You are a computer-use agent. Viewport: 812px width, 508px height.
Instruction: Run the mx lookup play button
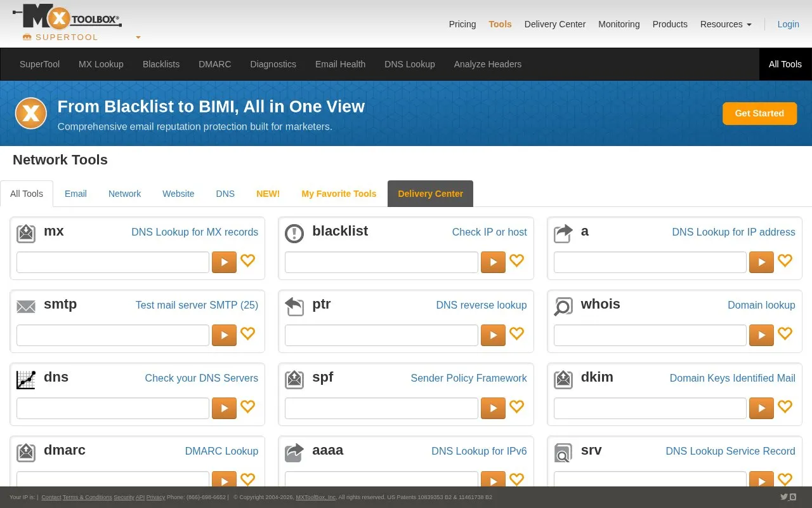[x=224, y=262]
